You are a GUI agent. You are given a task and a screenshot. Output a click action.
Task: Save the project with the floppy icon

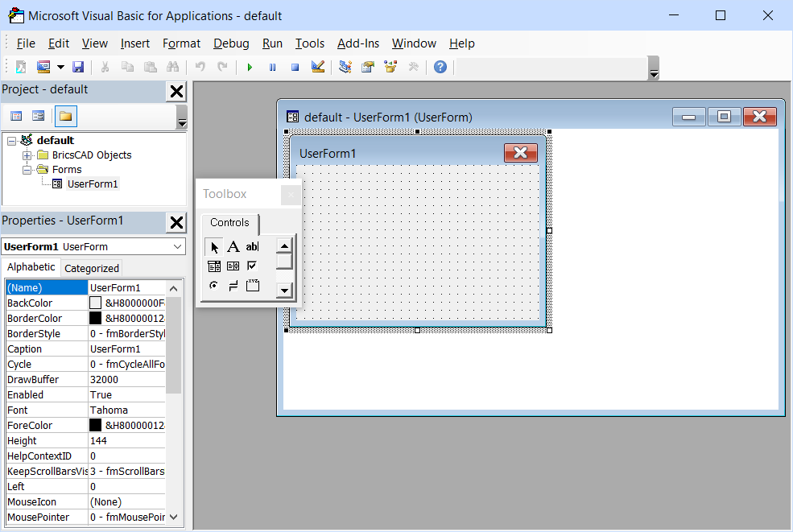tap(78, 67)
